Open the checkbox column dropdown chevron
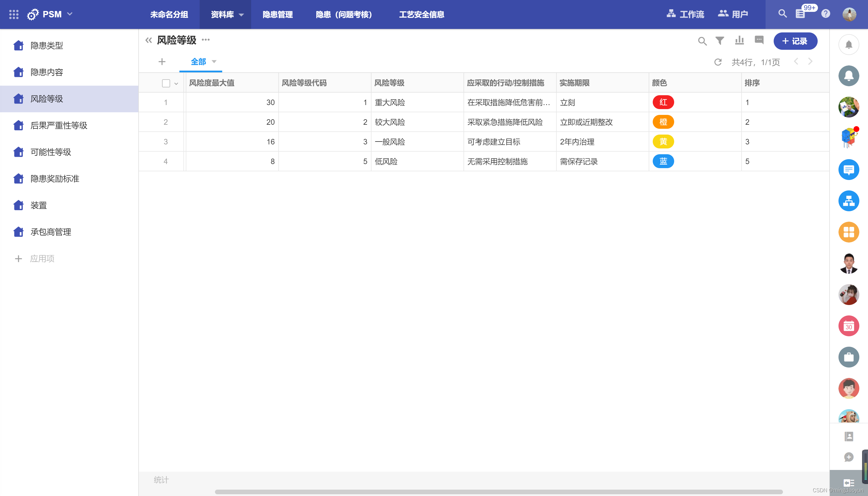The width and height of the screenshot is (868, 496). tap(176, 83)
